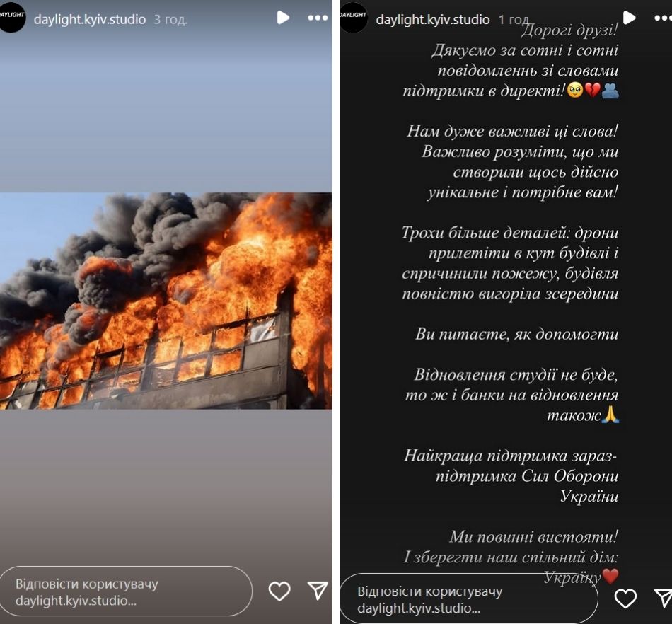
Task: Open daylight.kyiv.studio username on left story
Action: pos(90,19)
